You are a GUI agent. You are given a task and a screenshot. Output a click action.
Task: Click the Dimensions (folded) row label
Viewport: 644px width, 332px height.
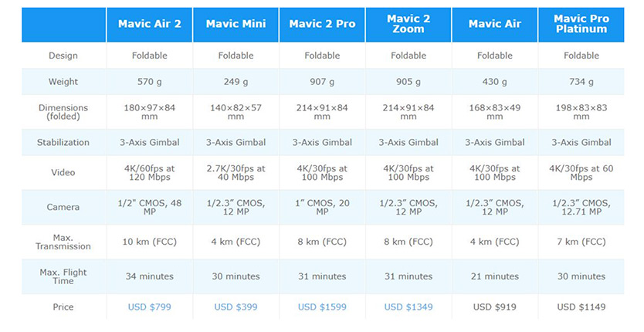click(x=63, y=112)
